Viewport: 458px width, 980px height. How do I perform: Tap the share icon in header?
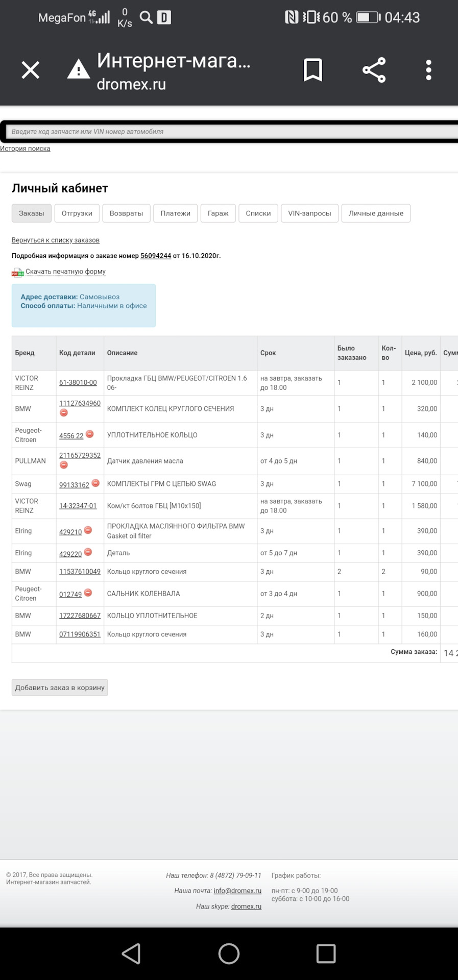[374, 70]
